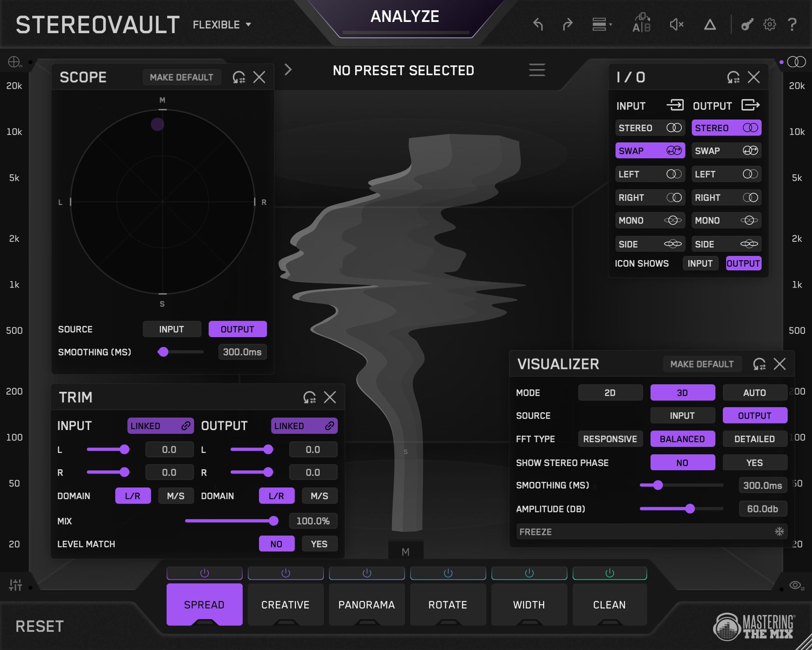812x650 pixels.
Task: Toggle the ROTATE module power button
Action: 448,573
